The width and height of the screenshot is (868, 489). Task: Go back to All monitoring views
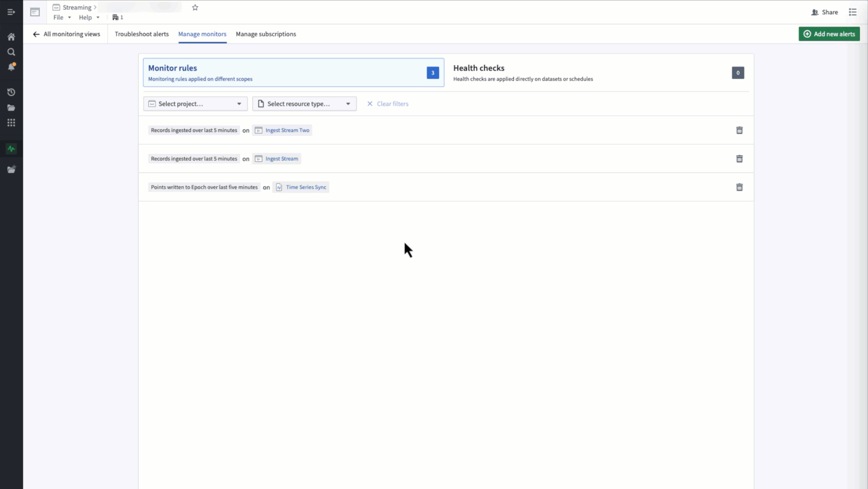click(66, 34)
